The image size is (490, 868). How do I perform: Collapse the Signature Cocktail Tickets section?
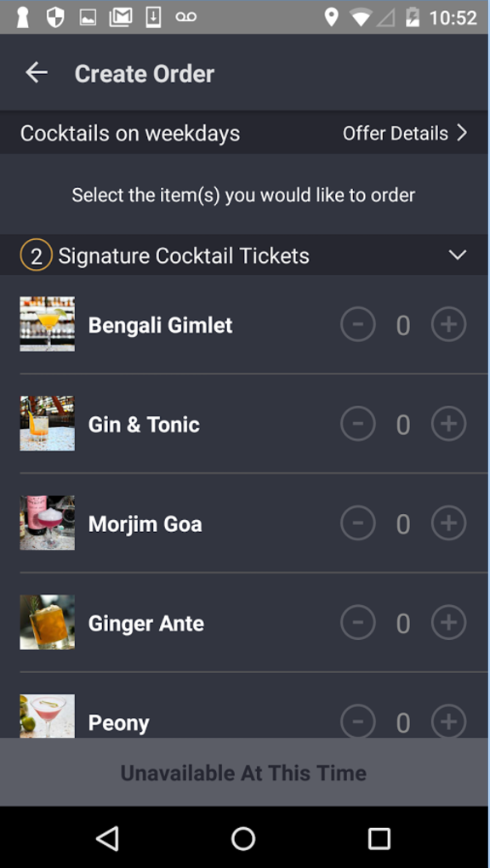click(457, 254)
